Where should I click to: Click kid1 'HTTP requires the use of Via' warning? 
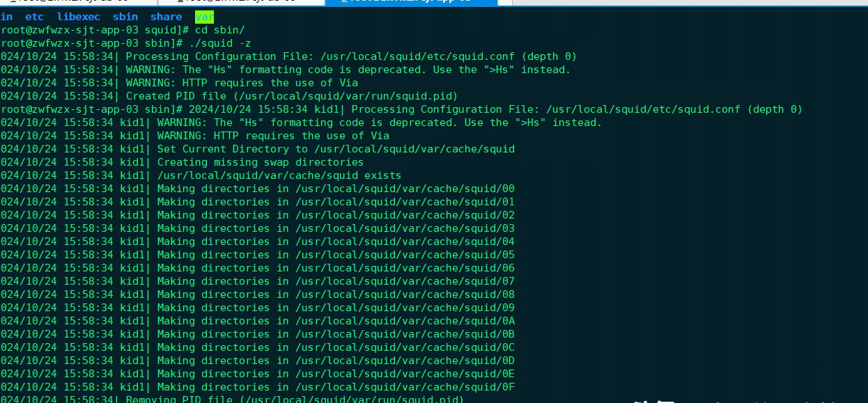tap(195, 136)
